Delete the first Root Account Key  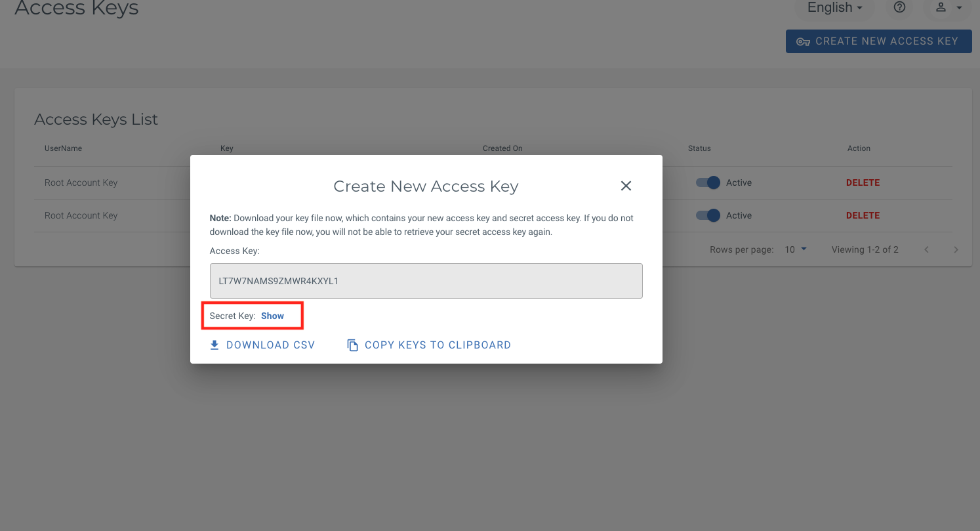pos(863,182)
